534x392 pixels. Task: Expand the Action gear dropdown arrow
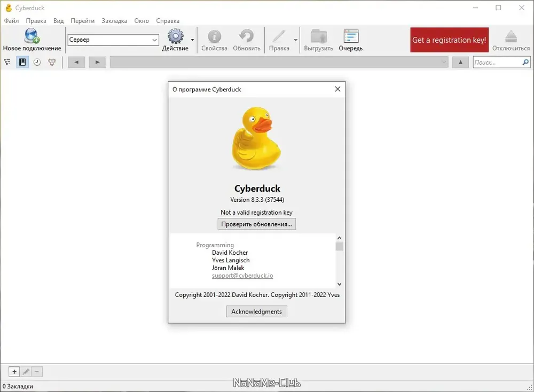point(192,40)
